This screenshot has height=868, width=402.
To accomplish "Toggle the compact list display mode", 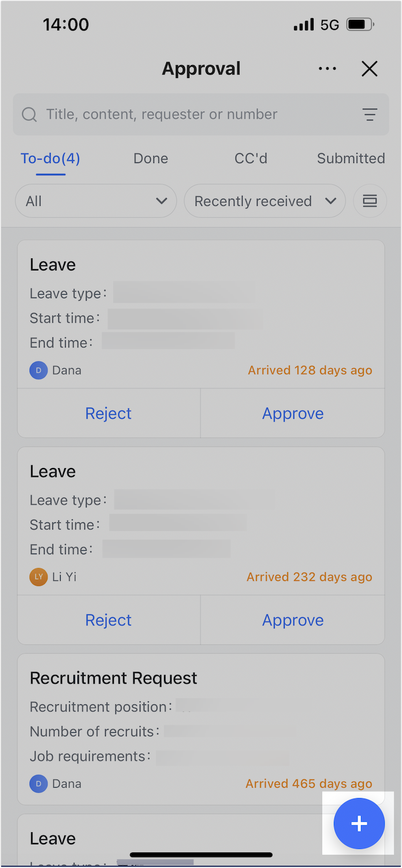I will (370, 201).
